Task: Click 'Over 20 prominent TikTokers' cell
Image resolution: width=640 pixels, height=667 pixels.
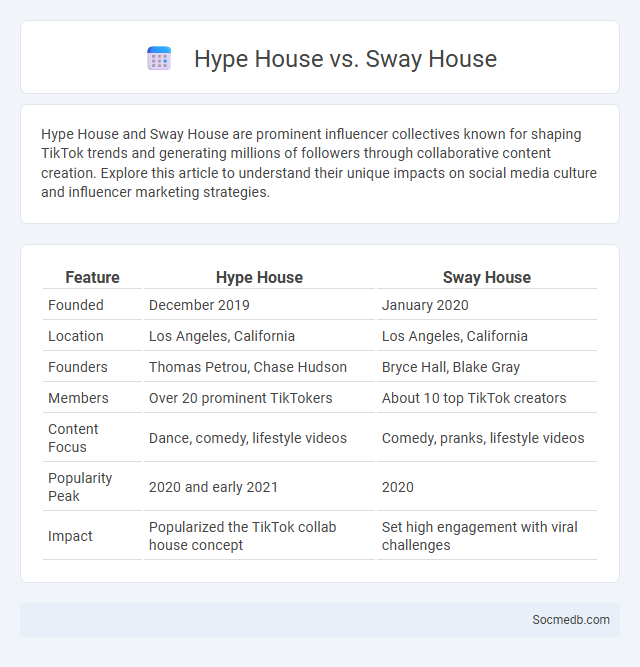Action: click(241, 398)
